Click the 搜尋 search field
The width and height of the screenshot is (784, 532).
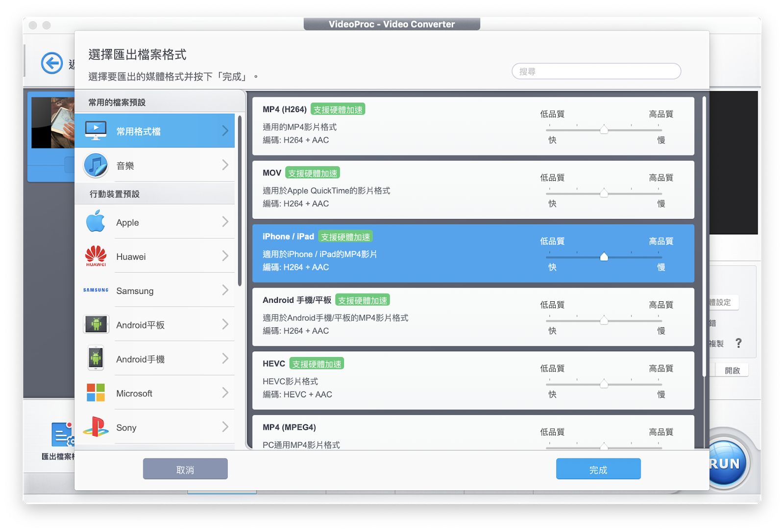pyautogui.click(x=596, y=71)
